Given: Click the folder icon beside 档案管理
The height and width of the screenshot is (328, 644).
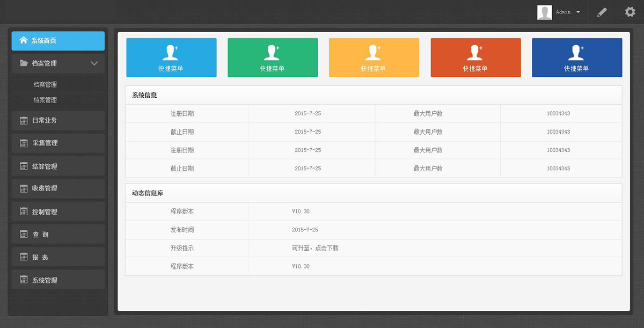Looking at the screenshot, I should (x=24, y=63).
